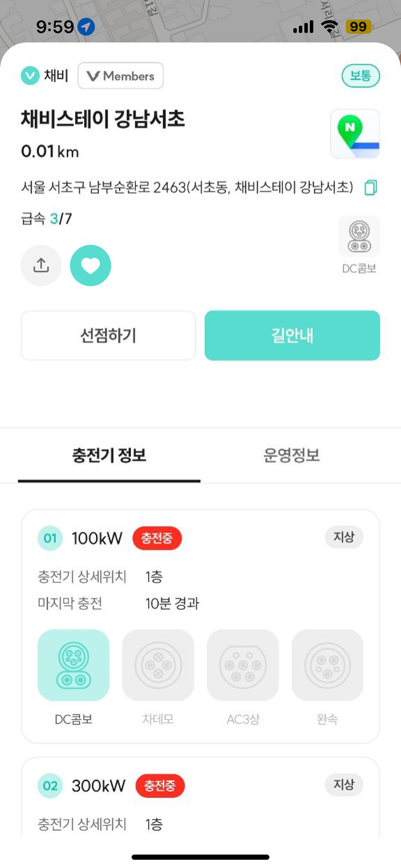Tap the 보통 congestion status badge
401x868 pixels.
[360, 76]
